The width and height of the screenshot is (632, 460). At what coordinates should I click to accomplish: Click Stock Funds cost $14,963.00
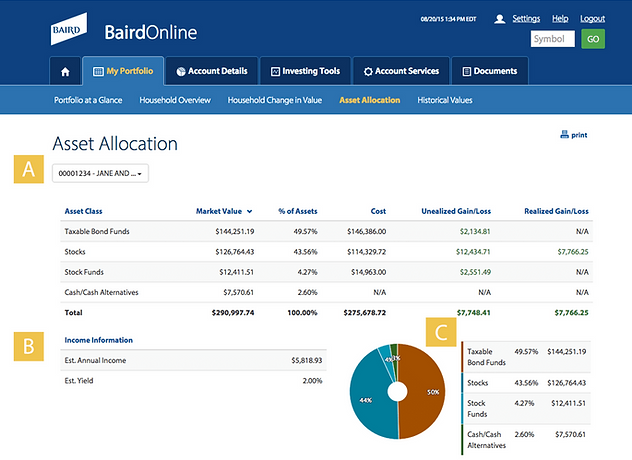click(x=368, y=272)
